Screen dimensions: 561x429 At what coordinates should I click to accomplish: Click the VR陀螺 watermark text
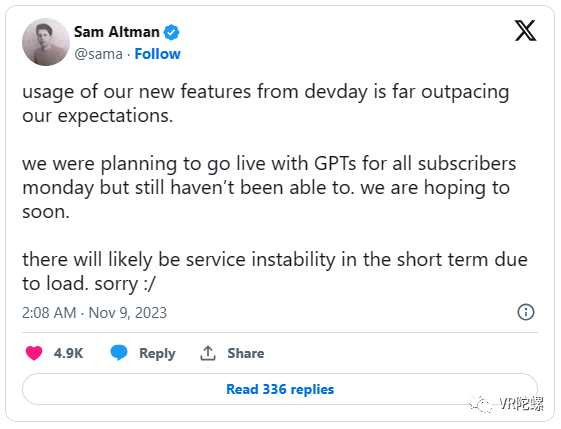pyautogui.click(x=521, y=404)
